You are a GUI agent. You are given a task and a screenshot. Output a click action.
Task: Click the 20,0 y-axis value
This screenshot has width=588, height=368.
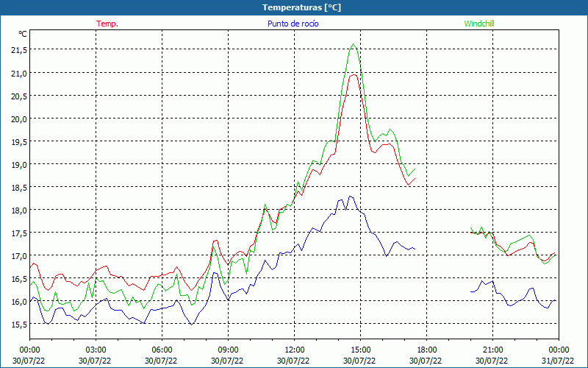pyautogui.click(x=18, y=119)
